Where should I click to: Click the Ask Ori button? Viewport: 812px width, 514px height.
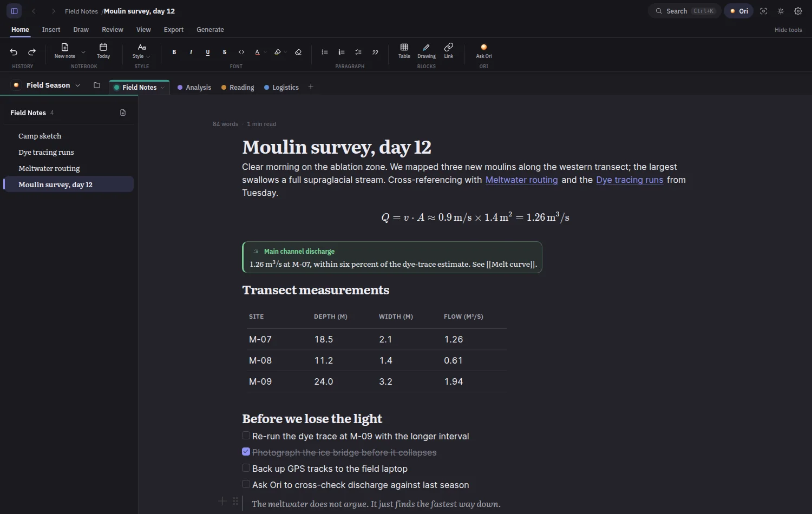pyautogui.click(x=484, y=51)
